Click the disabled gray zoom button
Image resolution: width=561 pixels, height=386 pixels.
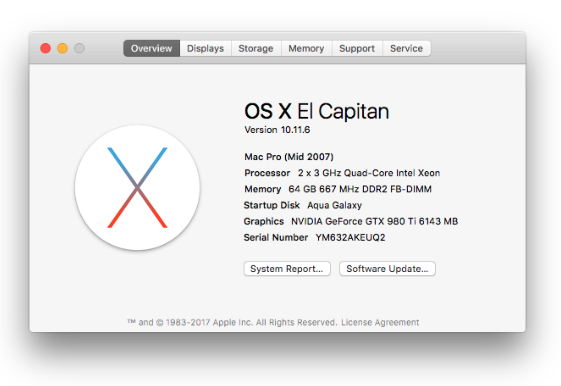pos(79,48)
